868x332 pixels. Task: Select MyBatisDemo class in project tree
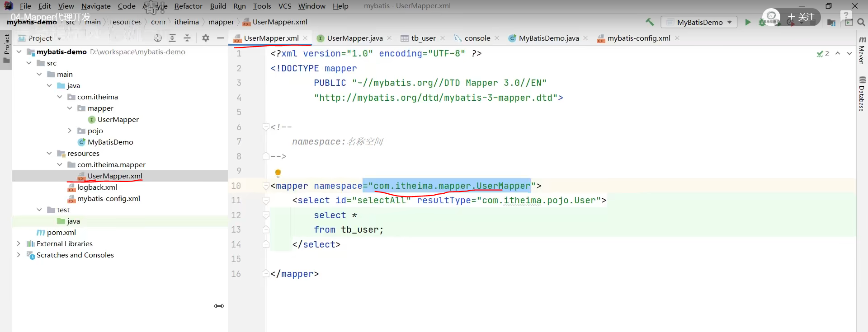pyautogui.click(x=110, y=142)
